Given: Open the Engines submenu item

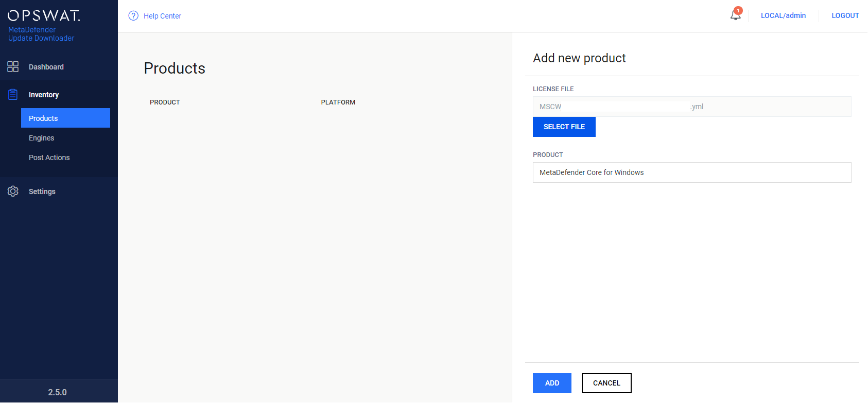Looking at the screenshot, I should click(x=41, y=138).
